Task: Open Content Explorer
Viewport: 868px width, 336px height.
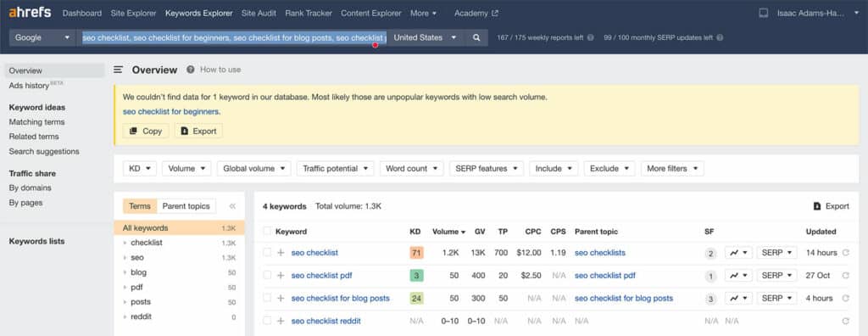Action: 371,13
